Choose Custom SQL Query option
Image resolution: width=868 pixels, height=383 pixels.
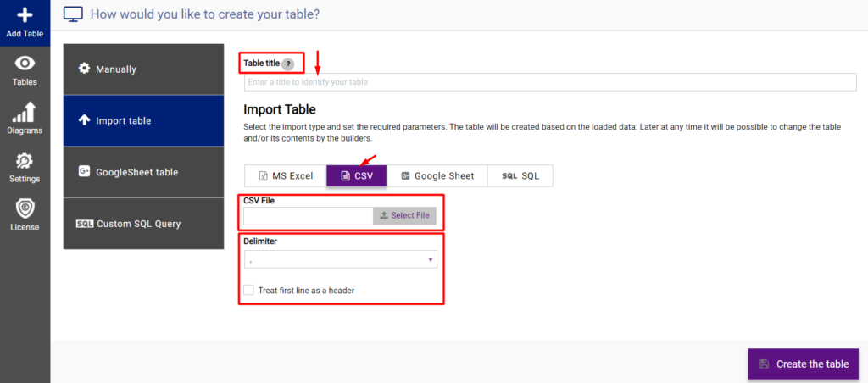[144, 225]
